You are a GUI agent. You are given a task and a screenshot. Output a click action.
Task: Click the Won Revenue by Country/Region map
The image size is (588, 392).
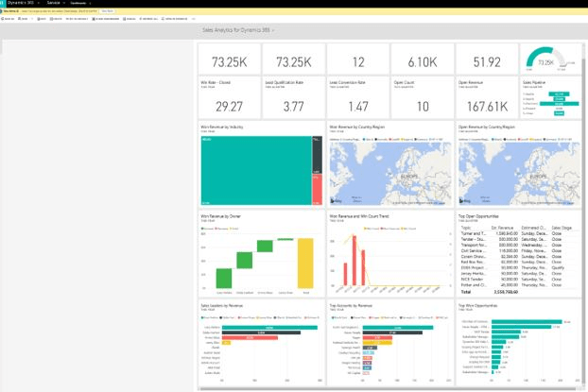390,174
